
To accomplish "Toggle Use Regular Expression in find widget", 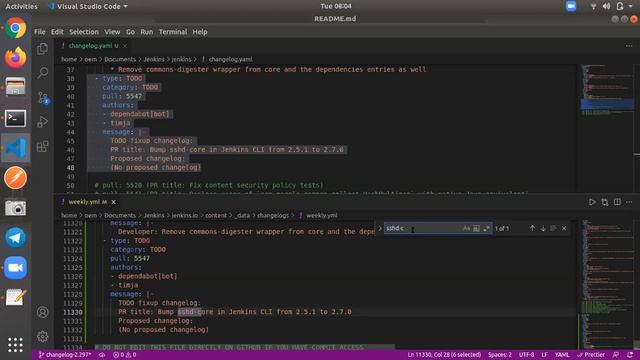I will click(x=486, y=228).
